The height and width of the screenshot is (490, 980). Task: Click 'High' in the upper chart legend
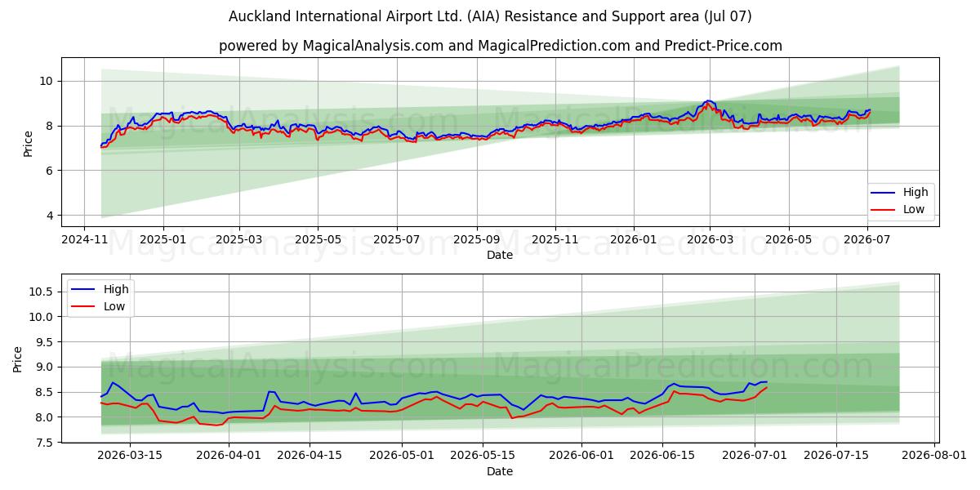click(x=915, y=192)
